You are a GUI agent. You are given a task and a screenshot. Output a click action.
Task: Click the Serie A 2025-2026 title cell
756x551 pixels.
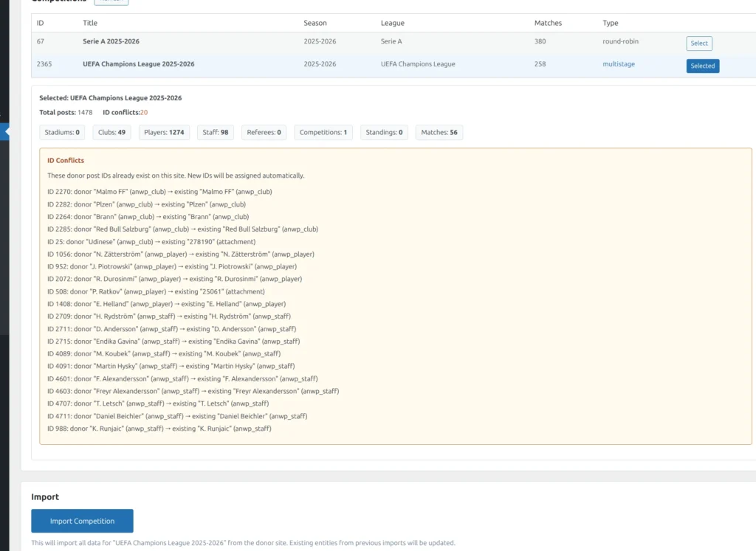111,41
